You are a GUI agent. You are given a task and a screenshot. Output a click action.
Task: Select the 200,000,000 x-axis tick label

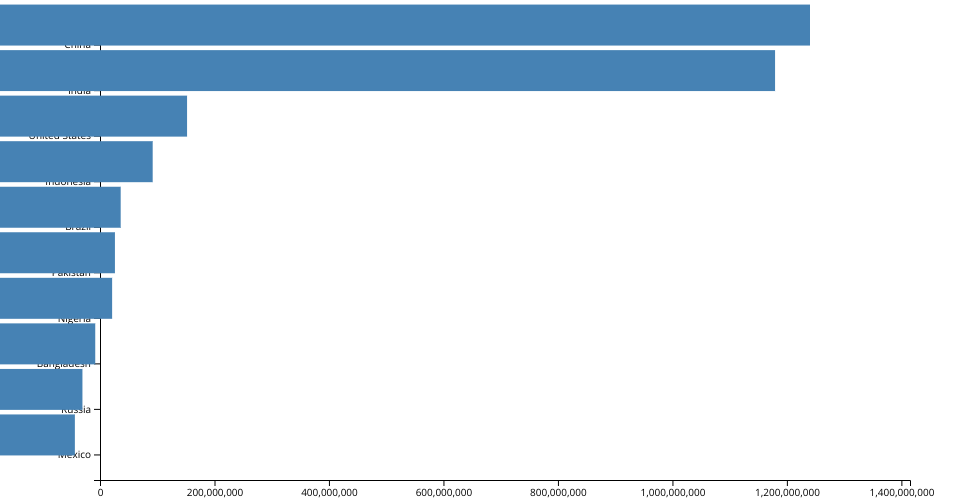point(215,491)
